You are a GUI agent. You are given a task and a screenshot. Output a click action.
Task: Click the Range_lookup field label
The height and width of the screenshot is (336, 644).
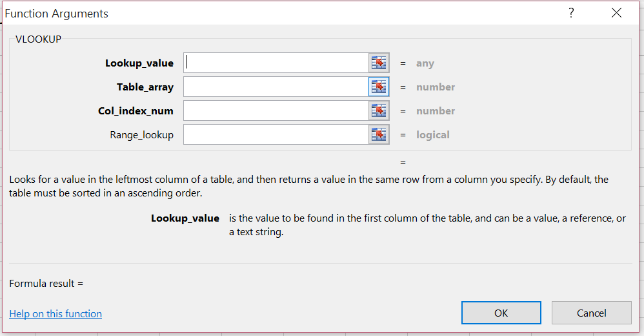tap(142, 135)
